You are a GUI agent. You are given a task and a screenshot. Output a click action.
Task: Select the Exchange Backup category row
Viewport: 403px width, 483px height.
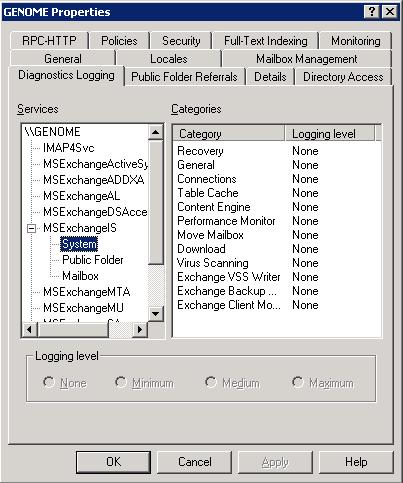tap(277, 291)
